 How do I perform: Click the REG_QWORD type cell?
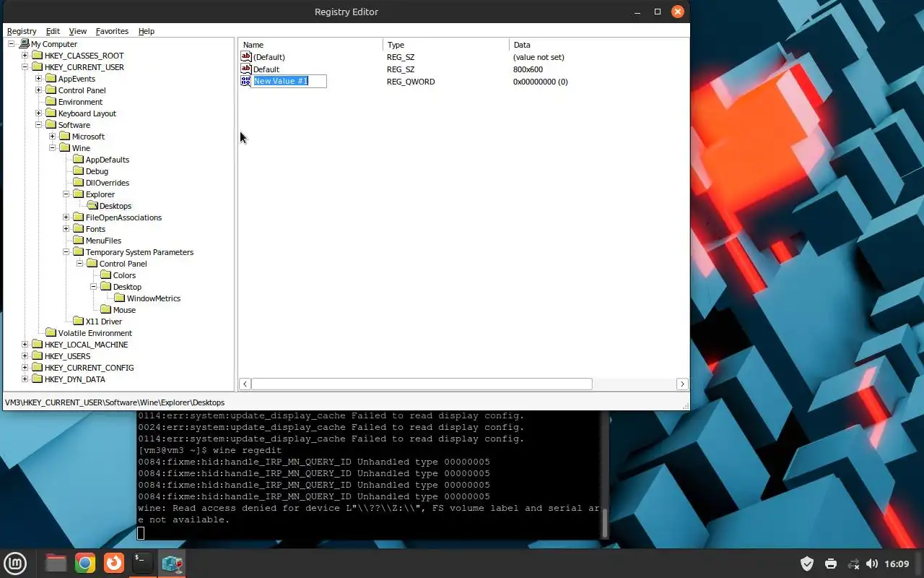pyautogui.click(x=411, y=82)
